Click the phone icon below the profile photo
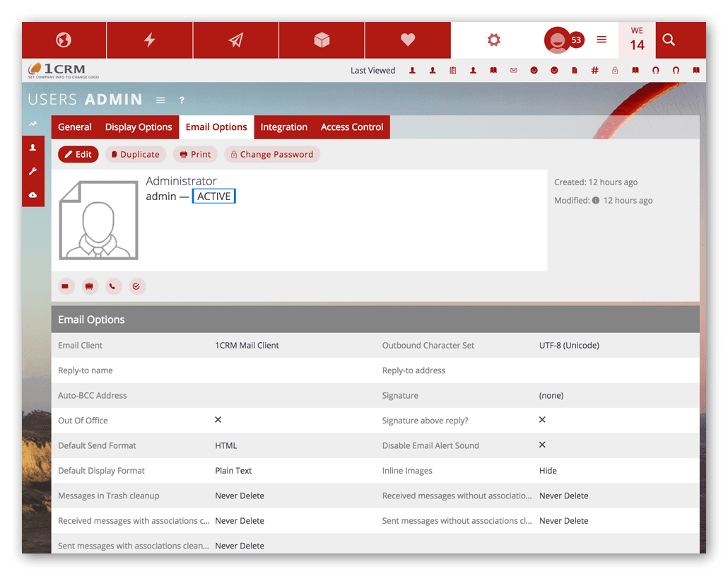The width and height of the screenshot is (728, 574). click(113, 286)
